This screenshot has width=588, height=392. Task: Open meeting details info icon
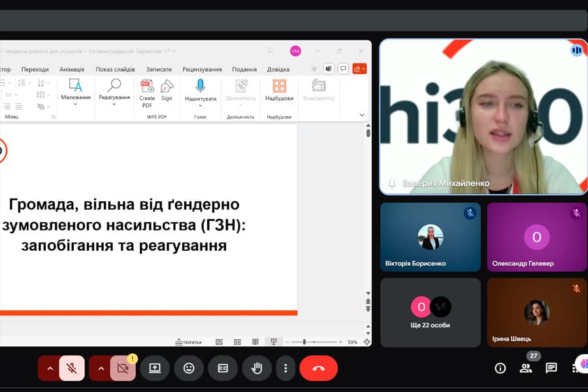500,368
